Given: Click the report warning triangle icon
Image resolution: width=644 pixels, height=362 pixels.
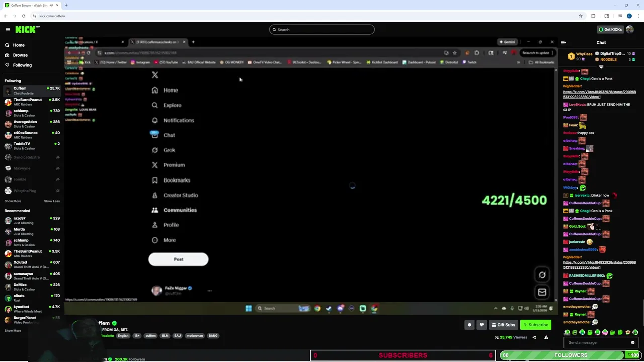Looking at the screenshot, I should [546, 338].
